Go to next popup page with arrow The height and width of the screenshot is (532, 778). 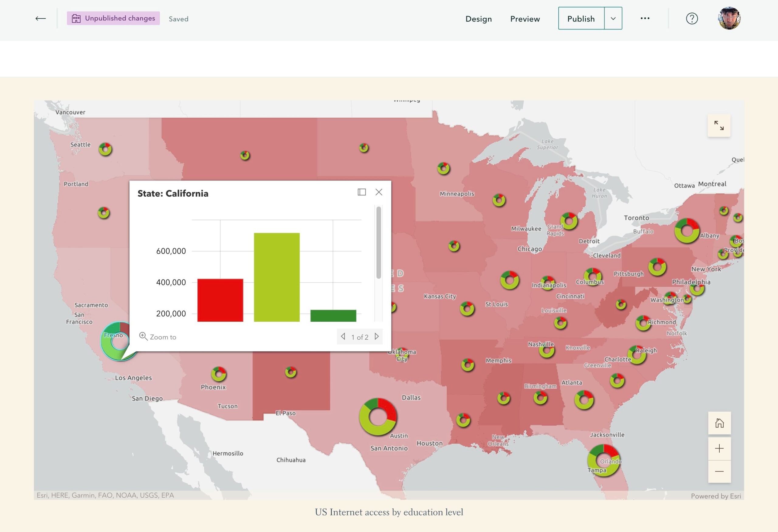[x=377, y=337]
